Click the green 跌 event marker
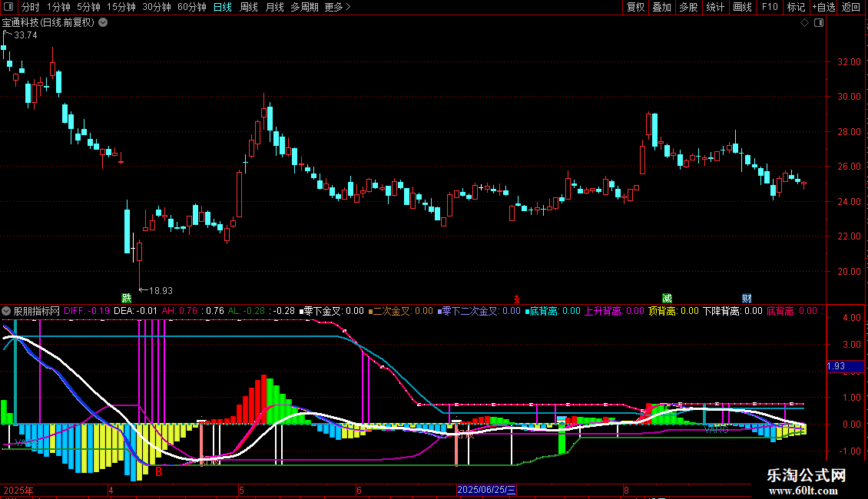This screenshot has width=868, height=499. 127,298
